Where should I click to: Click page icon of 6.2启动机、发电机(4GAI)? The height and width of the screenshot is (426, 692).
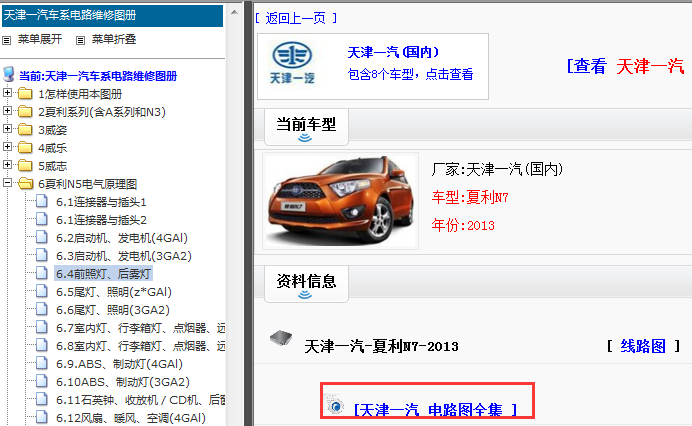41,238
